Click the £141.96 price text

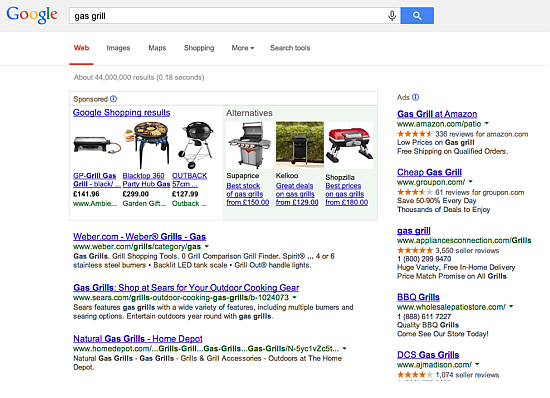tap(86, 194)
